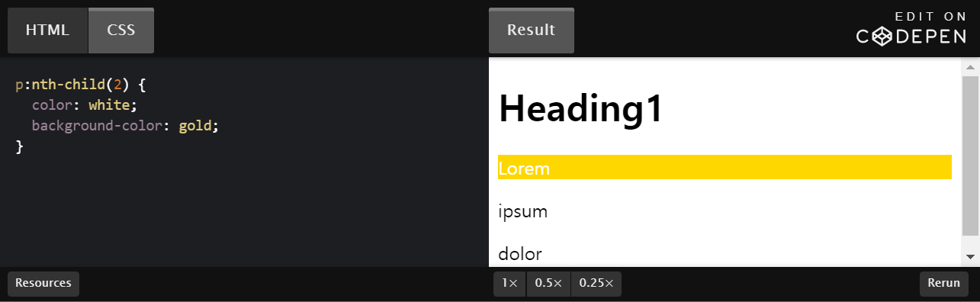Click the dolor paragraph in the result

(520, 253)
